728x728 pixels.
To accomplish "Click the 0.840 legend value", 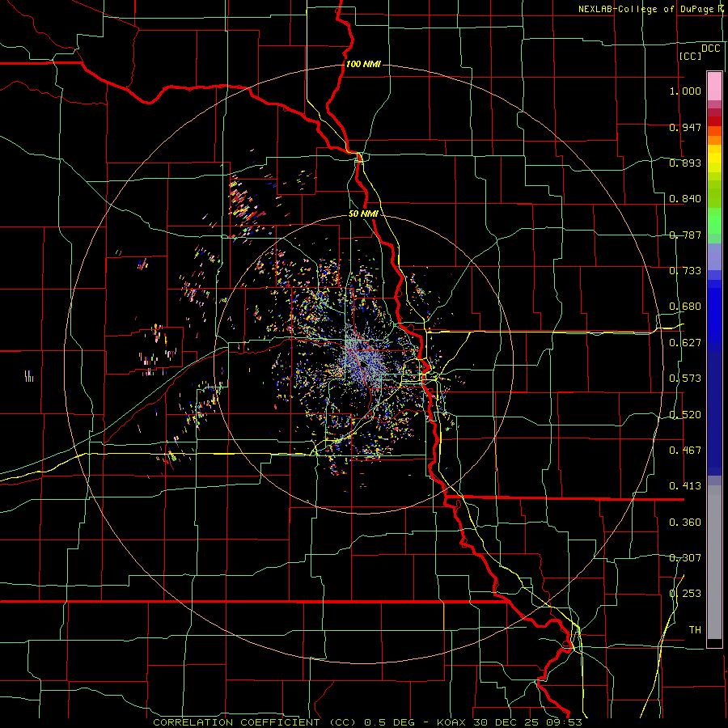I will pyautogui.click(x=685, y=199).
